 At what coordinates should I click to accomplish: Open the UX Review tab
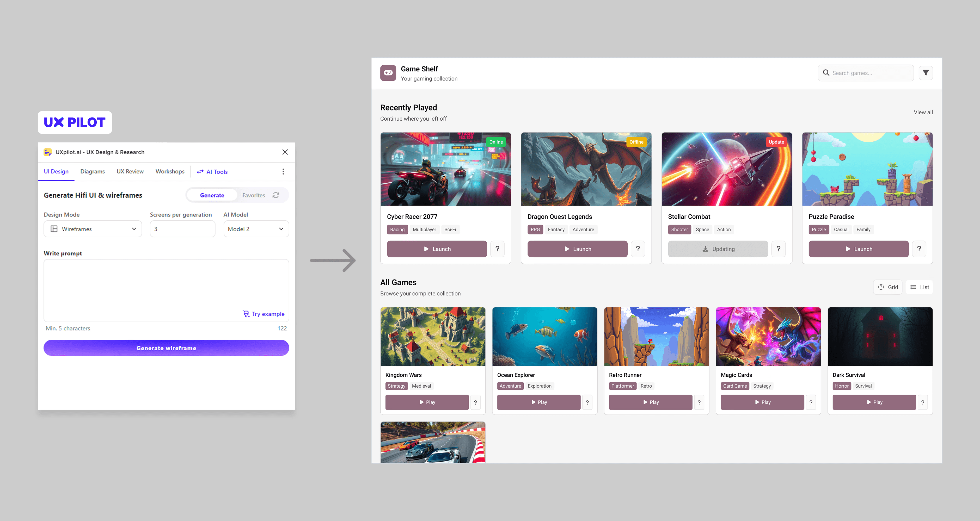pos(130,171)
